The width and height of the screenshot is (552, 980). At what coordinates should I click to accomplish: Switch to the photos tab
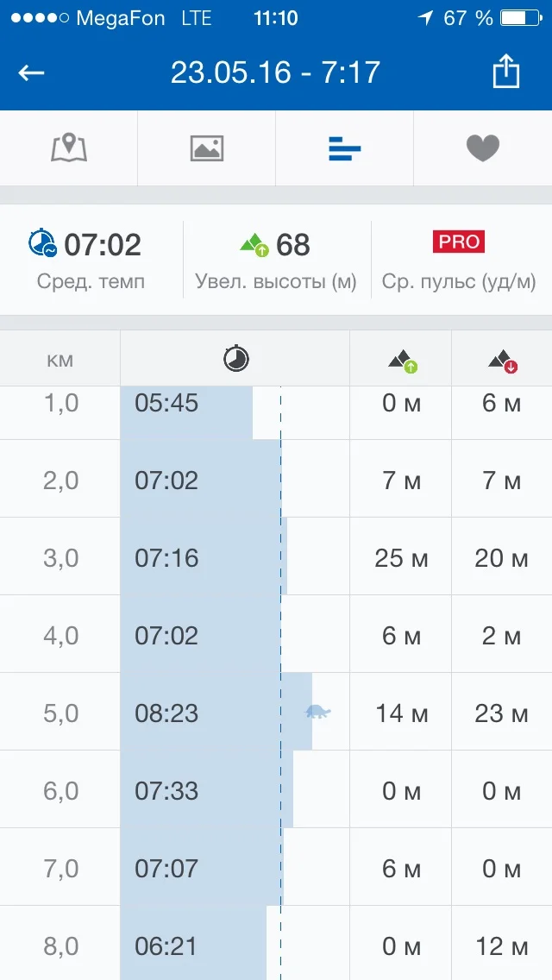pos(207,148)
